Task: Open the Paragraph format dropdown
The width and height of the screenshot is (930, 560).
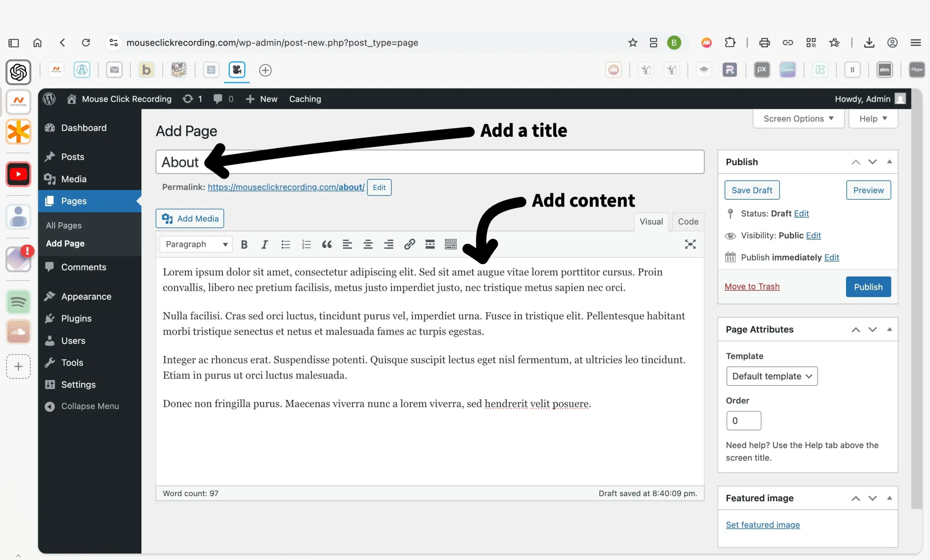Action: pyautogui.click(x=196, y=244)
